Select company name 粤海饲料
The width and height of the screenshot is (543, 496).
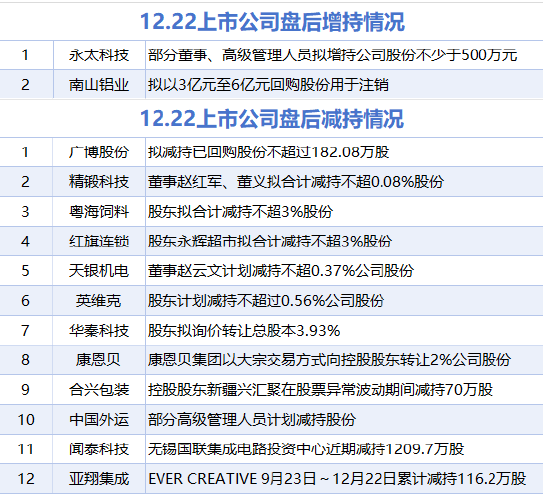click(99, 212)
